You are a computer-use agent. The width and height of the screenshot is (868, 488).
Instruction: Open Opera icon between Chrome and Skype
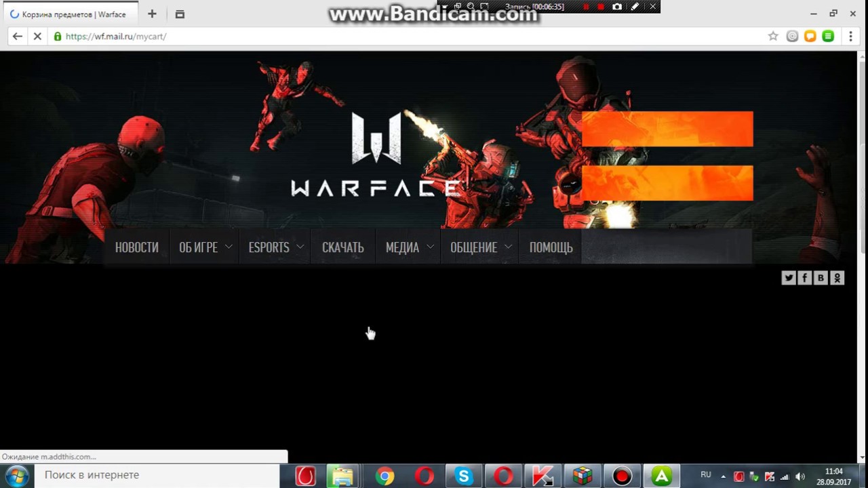(425, 476)
